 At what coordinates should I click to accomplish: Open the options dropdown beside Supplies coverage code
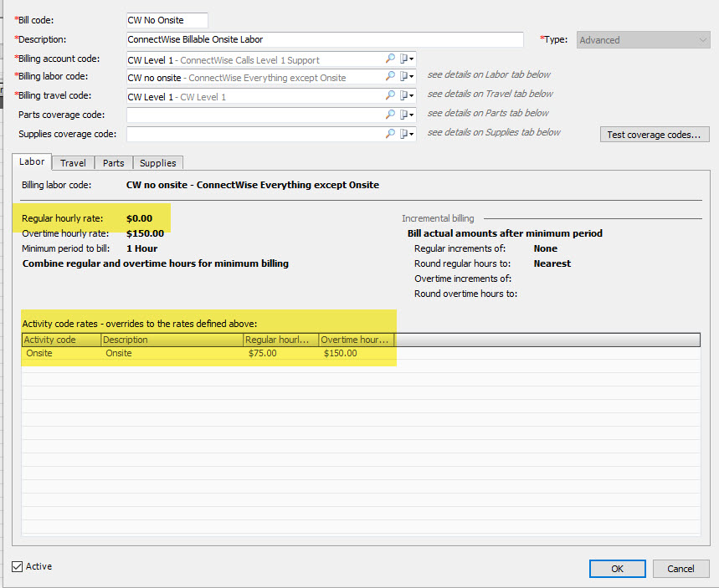pos(407,134)
